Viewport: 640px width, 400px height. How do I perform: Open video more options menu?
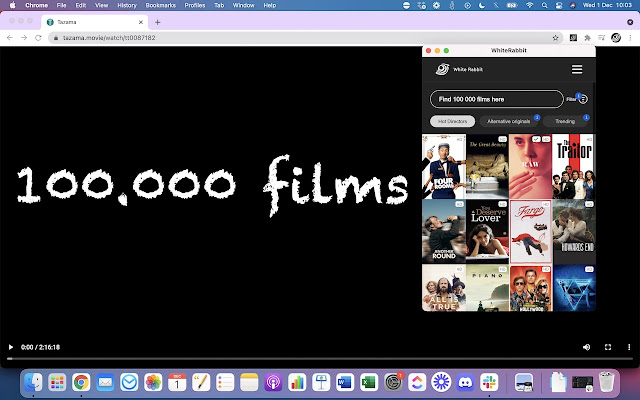[627, 347]
